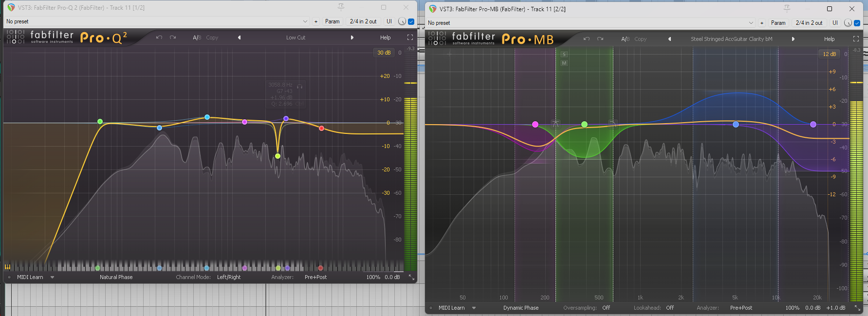
Task: Open Param menu in Pro-Q 2 window
Action: pyautogui.click(x=332, y=21)
